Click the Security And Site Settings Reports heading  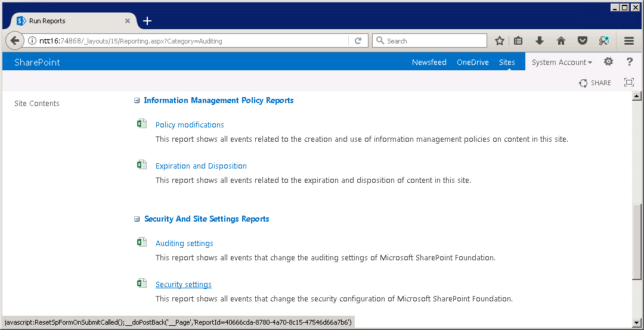(206, 219)
